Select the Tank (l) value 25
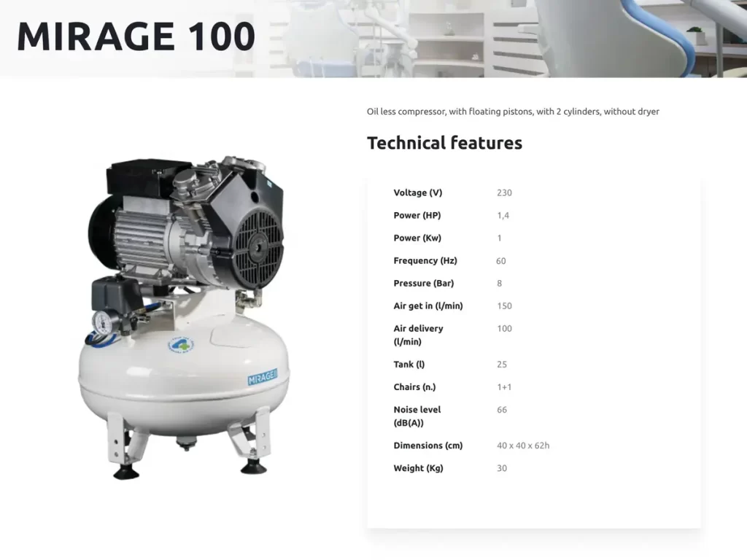 [x=502, y=364]
